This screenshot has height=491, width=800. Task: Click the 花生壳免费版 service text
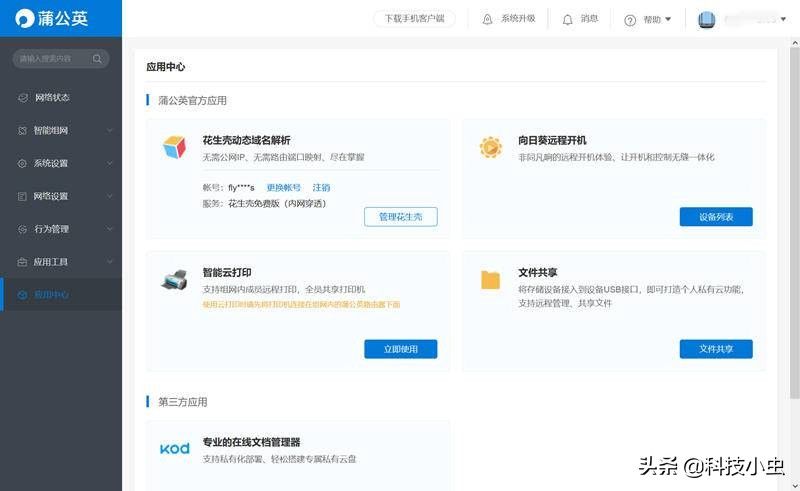pos(277,204)
